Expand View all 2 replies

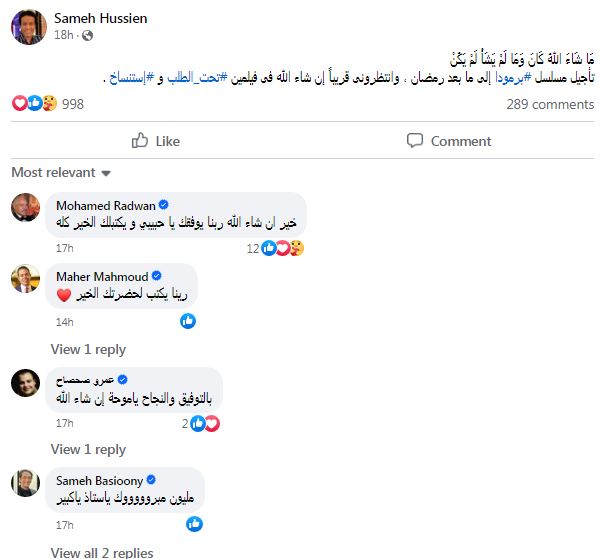pos(102,552)
